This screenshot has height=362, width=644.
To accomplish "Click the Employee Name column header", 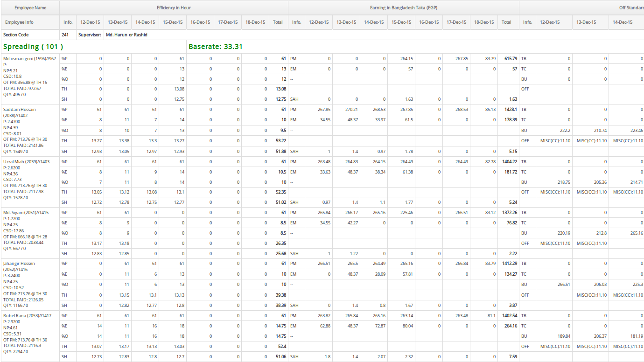I will coord(30,8).
